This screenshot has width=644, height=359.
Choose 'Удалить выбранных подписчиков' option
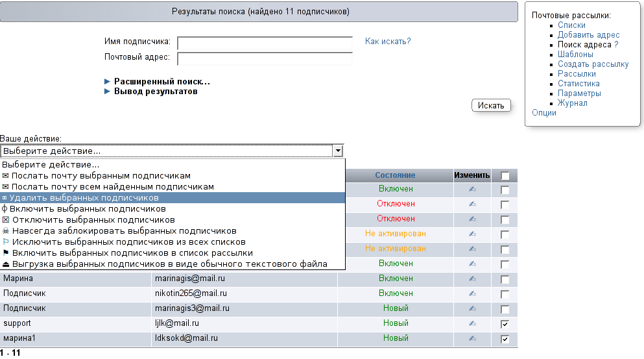click(173, 198)
